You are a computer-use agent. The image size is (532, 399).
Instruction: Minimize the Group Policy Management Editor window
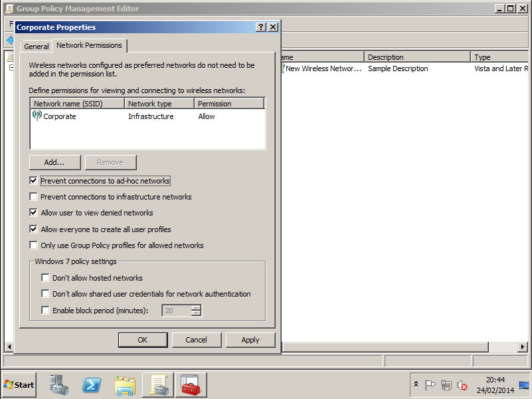tap(499, 9)
